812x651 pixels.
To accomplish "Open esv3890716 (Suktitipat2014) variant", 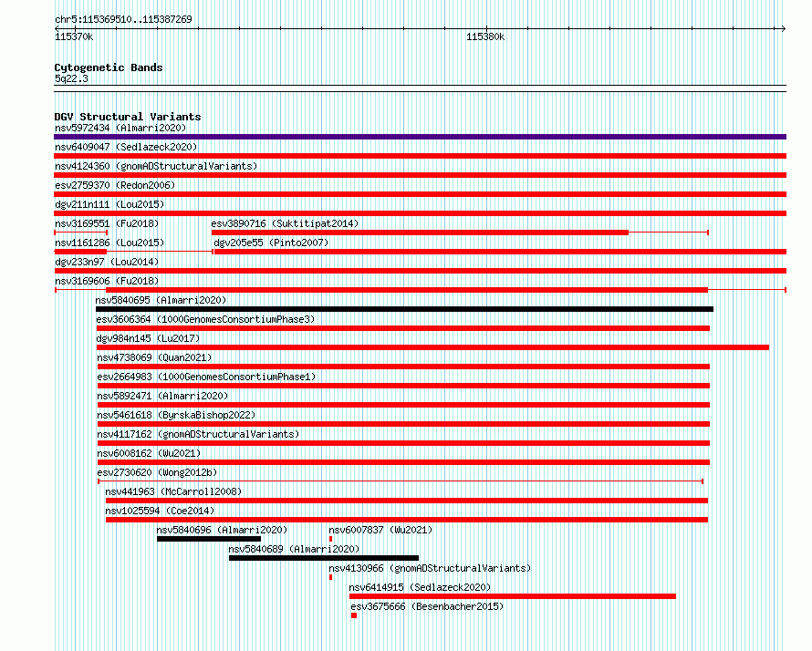I will [285, 223].
